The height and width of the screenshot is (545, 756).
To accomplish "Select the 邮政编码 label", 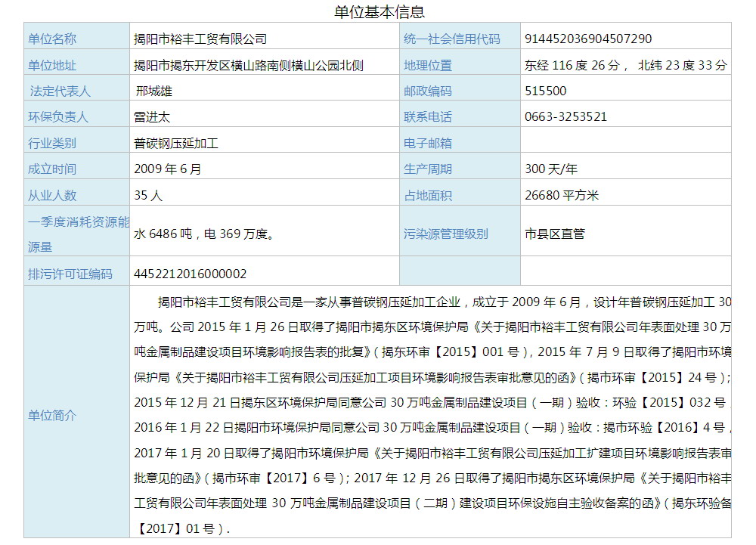I will point(428,91).
